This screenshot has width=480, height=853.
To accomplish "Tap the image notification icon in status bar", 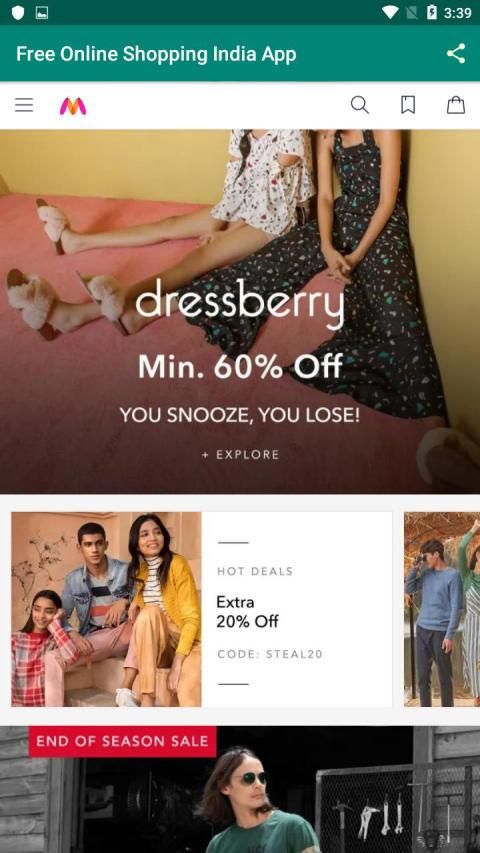I will [x=42, y=13].
